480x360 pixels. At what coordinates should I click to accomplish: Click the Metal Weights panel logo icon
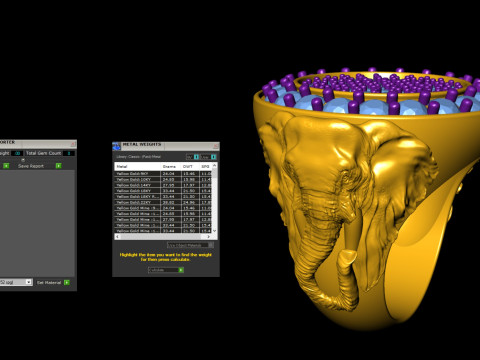pos(116,146)
